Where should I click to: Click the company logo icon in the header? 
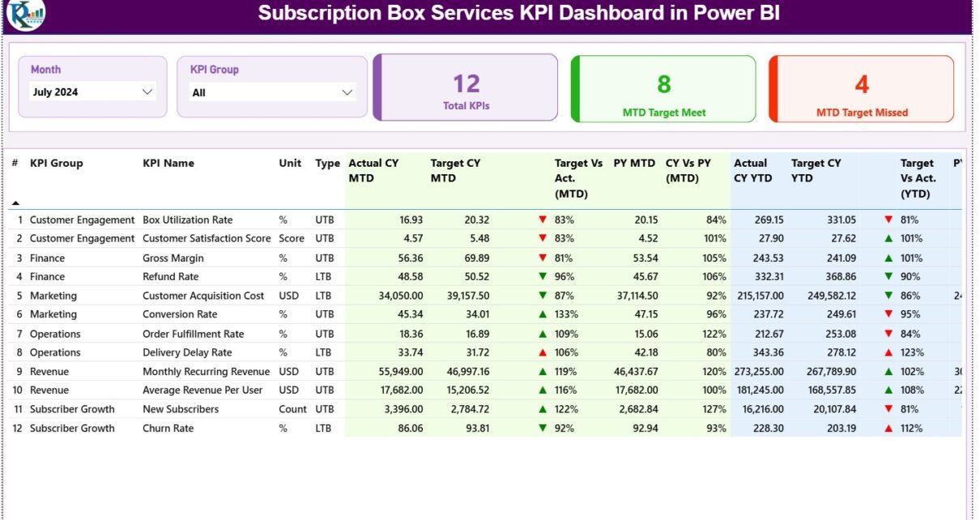(25, 14)
